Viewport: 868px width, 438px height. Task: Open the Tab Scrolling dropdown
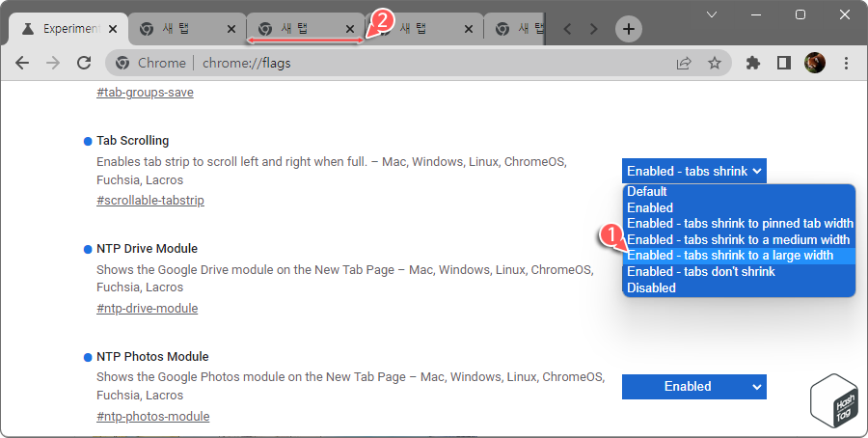(694, 171)
